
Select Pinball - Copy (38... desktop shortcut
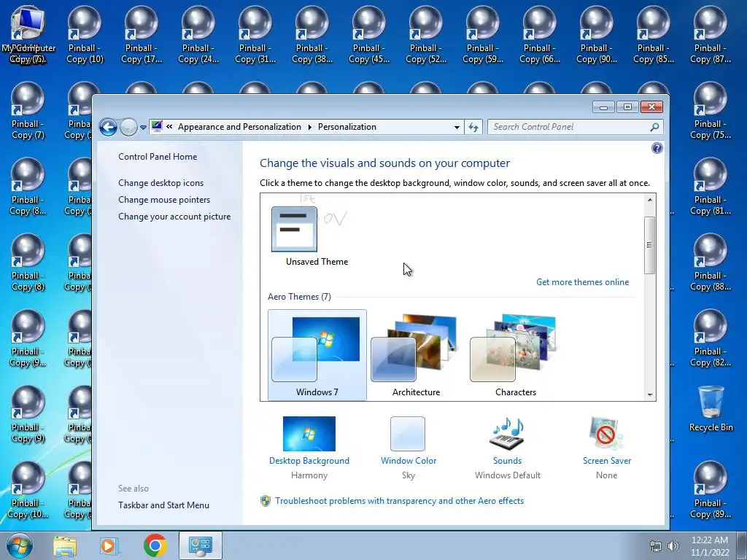(x=312, y=34)
